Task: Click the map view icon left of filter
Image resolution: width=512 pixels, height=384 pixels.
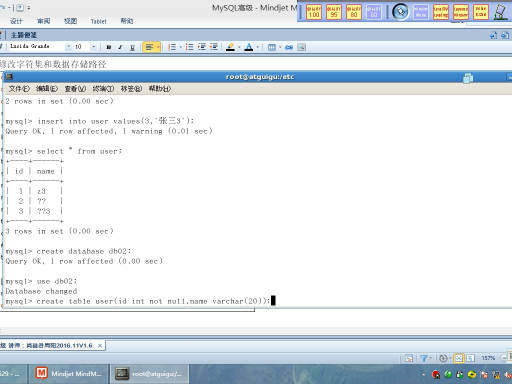Action: (x=409, y=358)
